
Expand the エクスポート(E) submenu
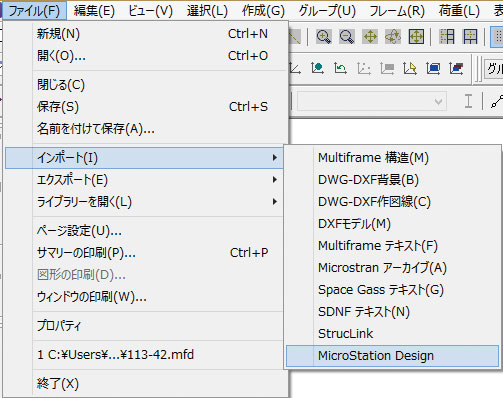(144, 180)
